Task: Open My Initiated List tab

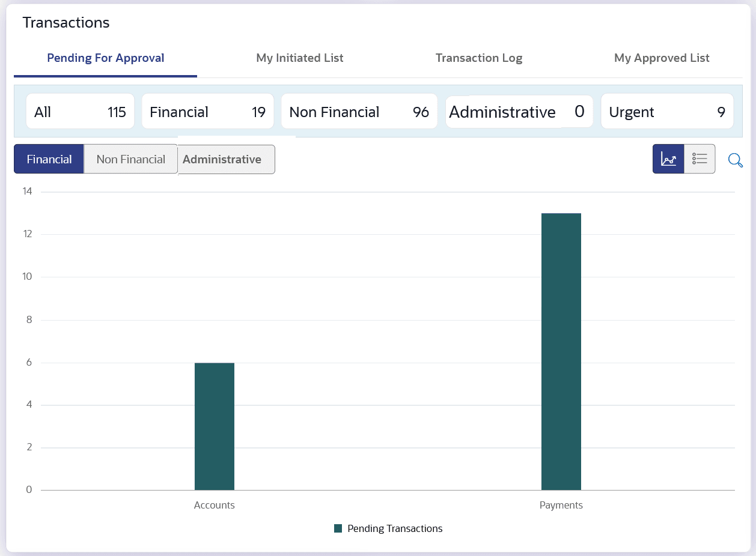Action: [300, 58]
